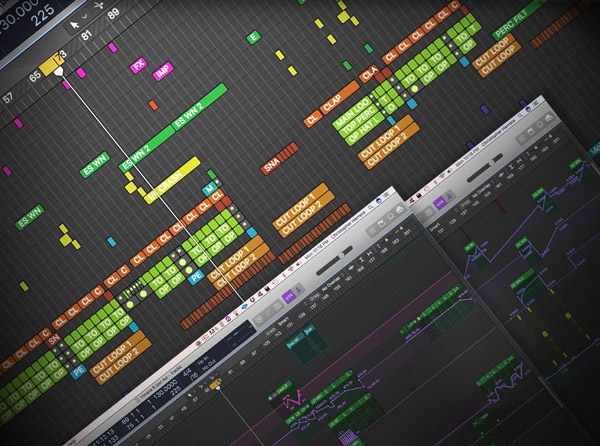Open 'Christopher Herrera' user menu in rightmost window

[499, 133]
